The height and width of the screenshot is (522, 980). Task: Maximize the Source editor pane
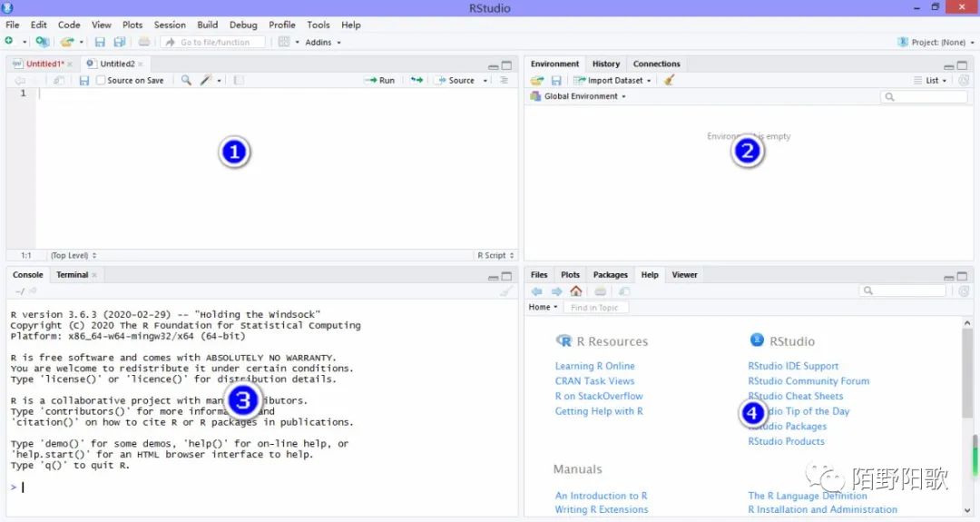tap(507, 65)
